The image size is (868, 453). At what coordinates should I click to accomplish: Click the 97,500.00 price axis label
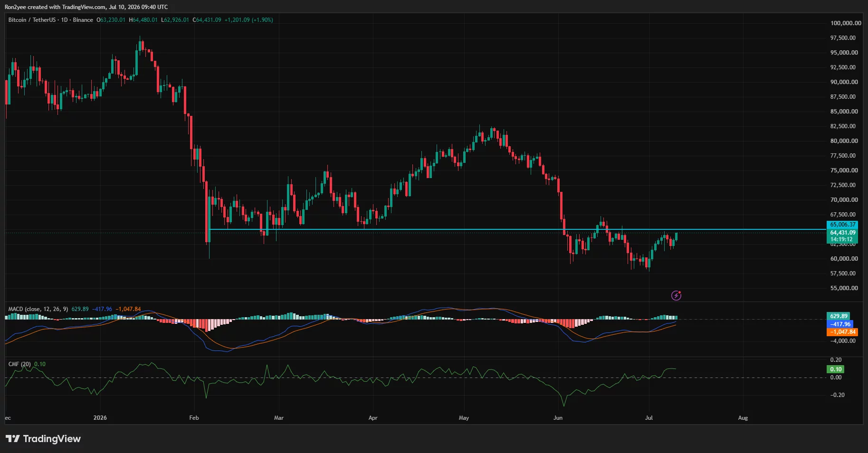(844, 38)
